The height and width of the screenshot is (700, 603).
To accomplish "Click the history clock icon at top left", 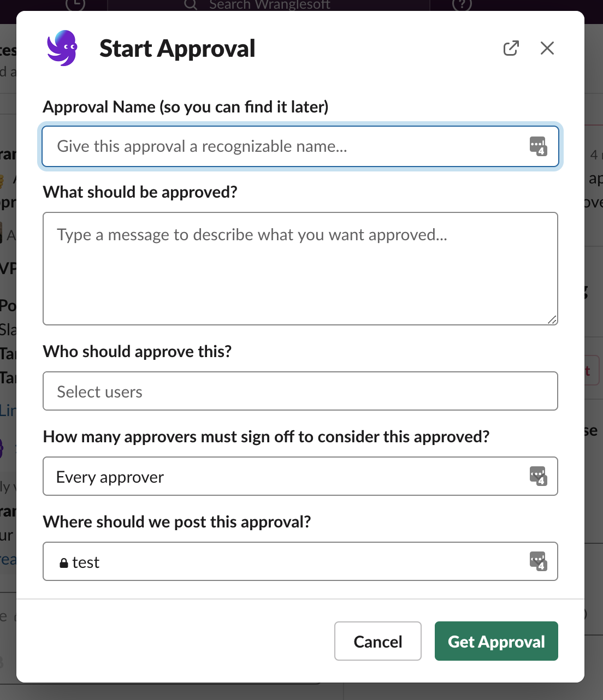I will 75,3.
